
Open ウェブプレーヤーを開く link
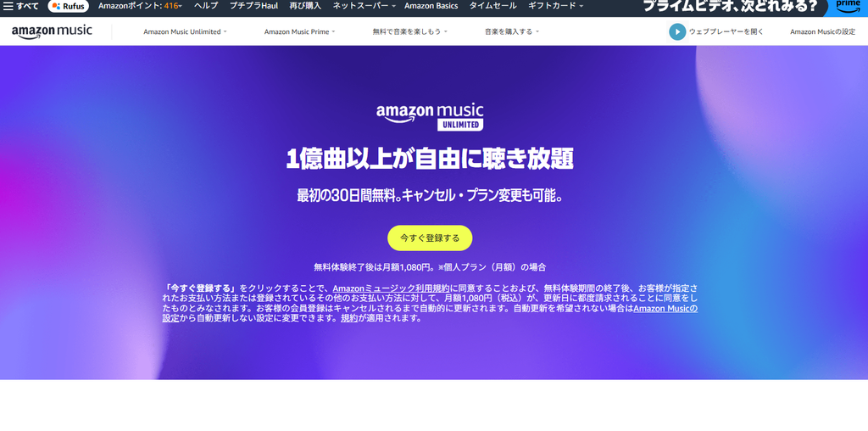[726, 31]
